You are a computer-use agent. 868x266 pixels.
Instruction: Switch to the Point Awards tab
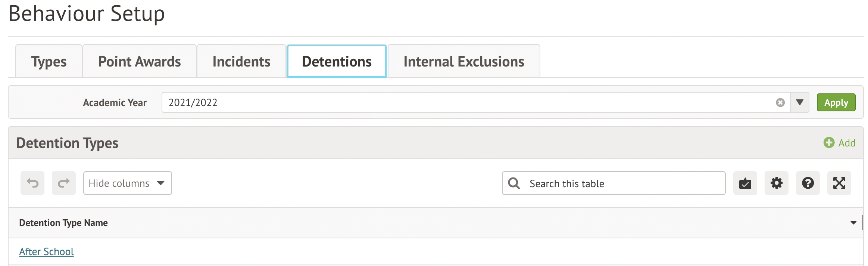(140, 61)
